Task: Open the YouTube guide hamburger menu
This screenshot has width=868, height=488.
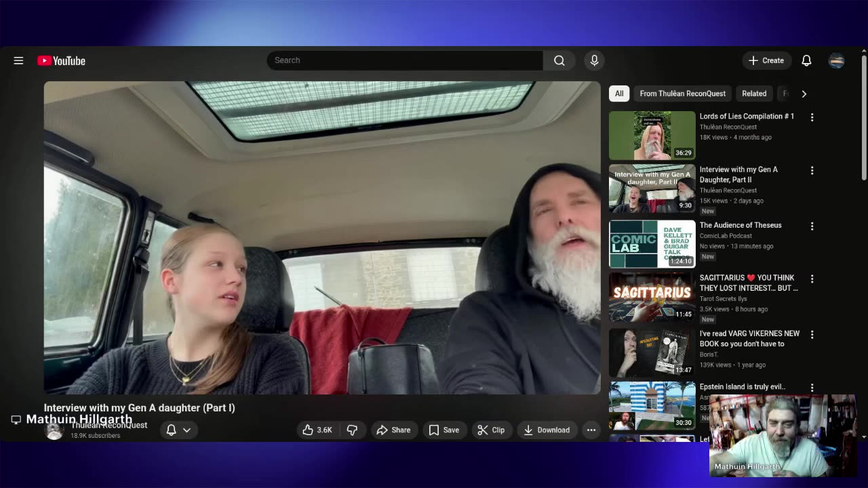Action: click(x=18, y=60)
